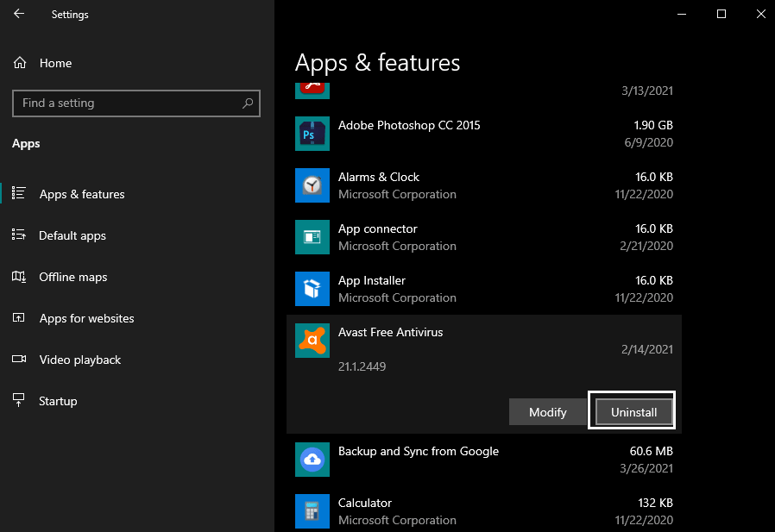This screenshot has width=775, height=532.
Task: Focus the Find a setting search box
Action: click(135, 103)
